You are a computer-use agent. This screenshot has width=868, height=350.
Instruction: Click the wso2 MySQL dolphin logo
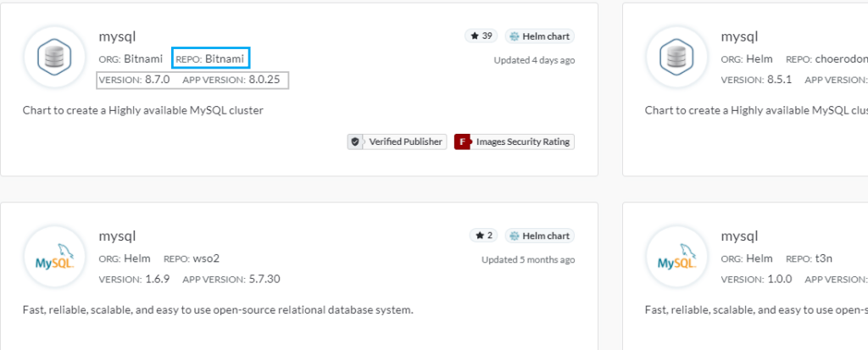54,257
